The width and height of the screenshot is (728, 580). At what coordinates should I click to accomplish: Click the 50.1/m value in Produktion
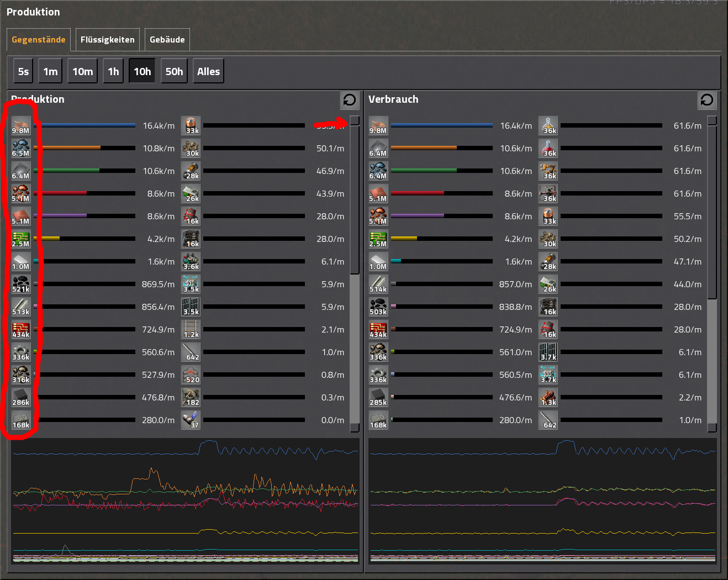tap(330, 148)
